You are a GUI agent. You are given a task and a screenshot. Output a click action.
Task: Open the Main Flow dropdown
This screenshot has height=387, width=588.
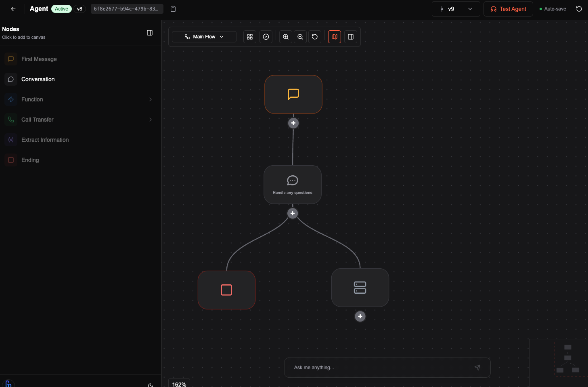(x=204, y=36)
